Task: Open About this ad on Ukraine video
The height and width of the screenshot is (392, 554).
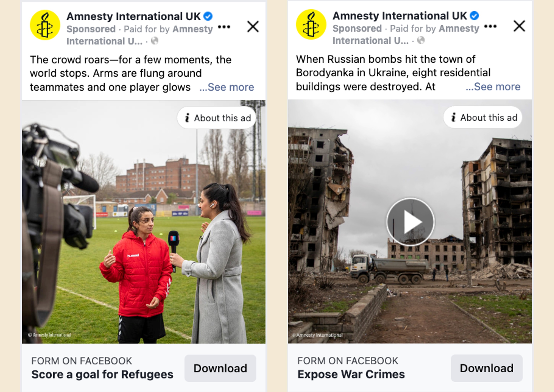Action: coord(483,117)
